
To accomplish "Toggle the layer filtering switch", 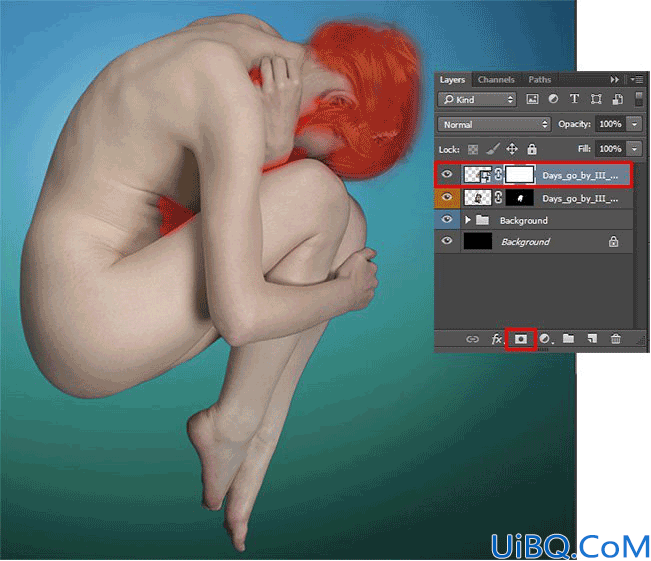I will [639, 99].
